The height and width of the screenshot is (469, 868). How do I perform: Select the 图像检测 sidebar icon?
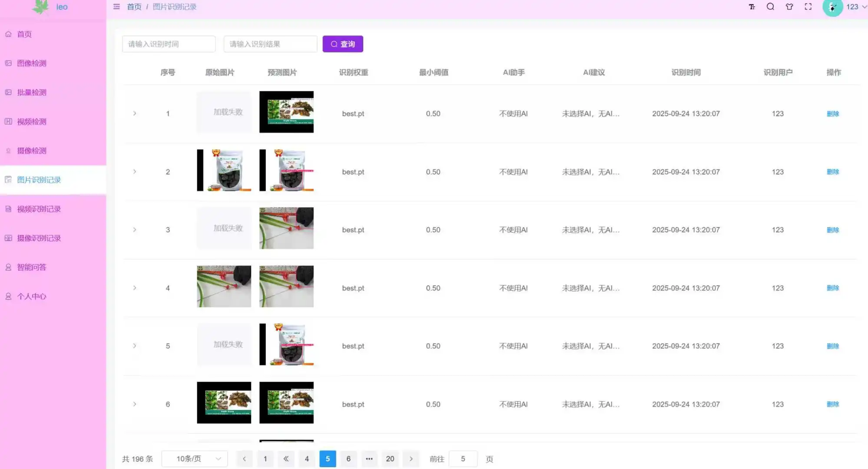[8, 63]
